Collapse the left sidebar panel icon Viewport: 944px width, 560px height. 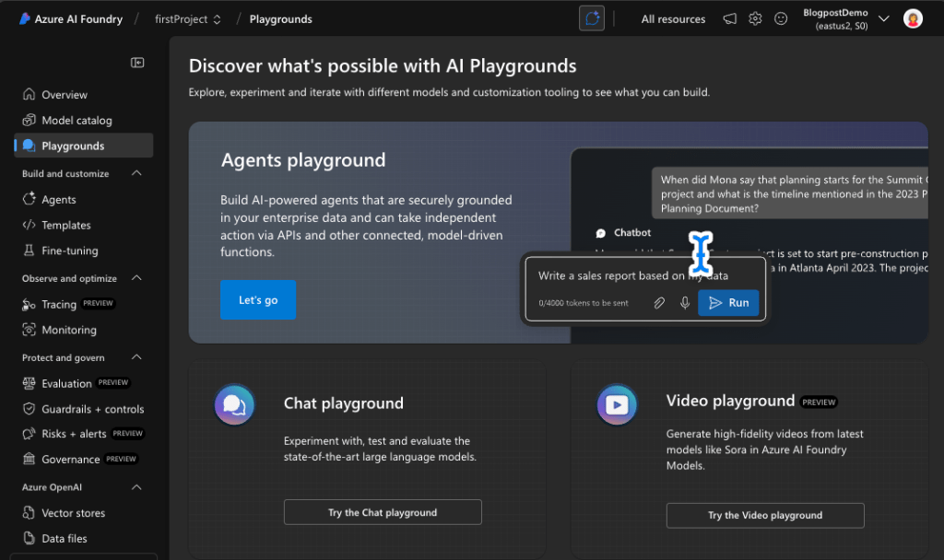(x=137, y=63)
